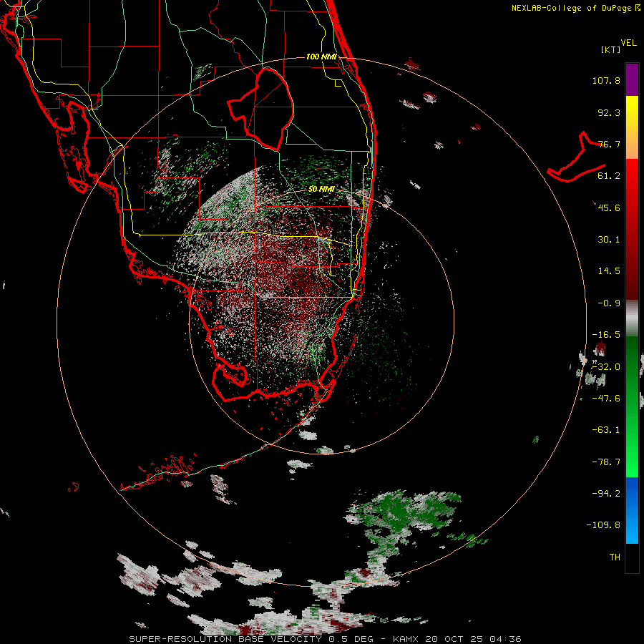This screenshot has height=644, width=644.
Task: Click the 50 NMI range ring label
Action: [x=321, y=189]
